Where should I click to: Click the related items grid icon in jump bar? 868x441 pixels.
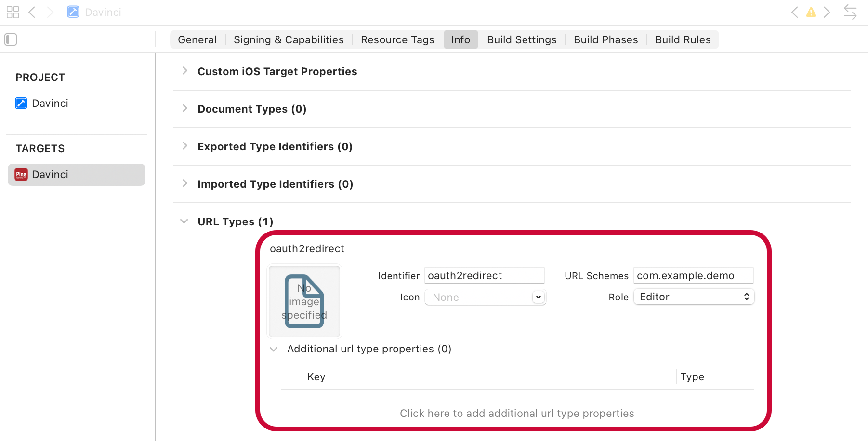[x=13, y=12]
